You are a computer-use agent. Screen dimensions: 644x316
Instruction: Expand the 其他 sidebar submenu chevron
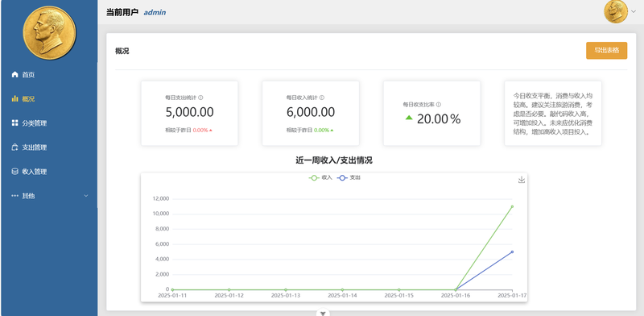tap(86, 196)
